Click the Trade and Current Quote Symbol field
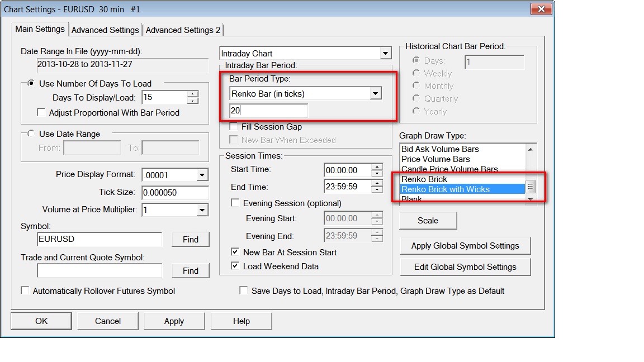644x362 pixels. coord(100,270)
